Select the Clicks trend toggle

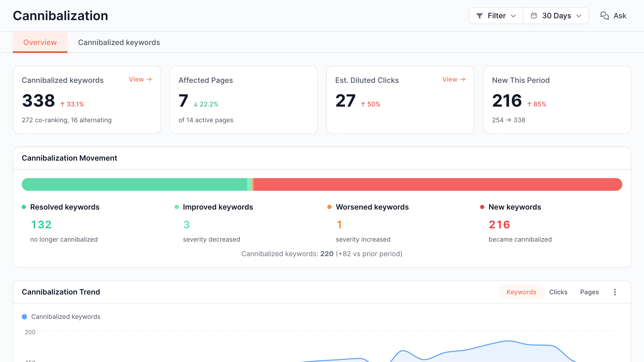pyautogui.click(x=558, y=292)
